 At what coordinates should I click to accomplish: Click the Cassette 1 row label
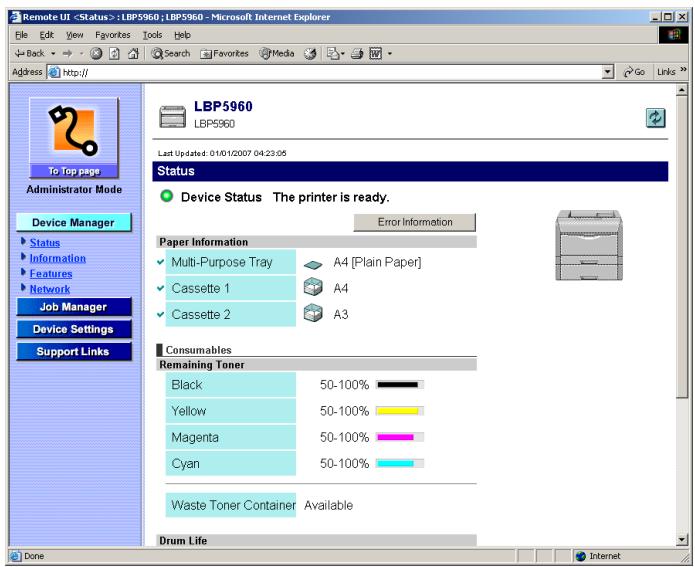coord(230,288)
